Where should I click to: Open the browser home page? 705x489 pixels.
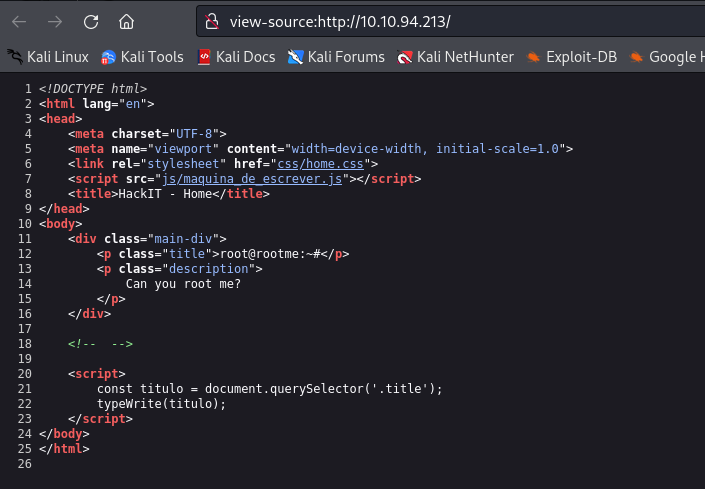coord(126,22)
